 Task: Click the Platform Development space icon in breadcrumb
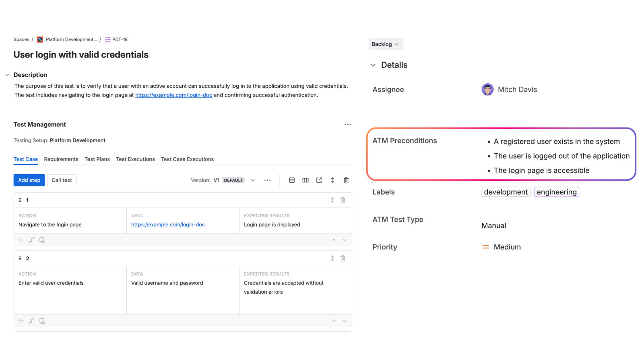40,39
